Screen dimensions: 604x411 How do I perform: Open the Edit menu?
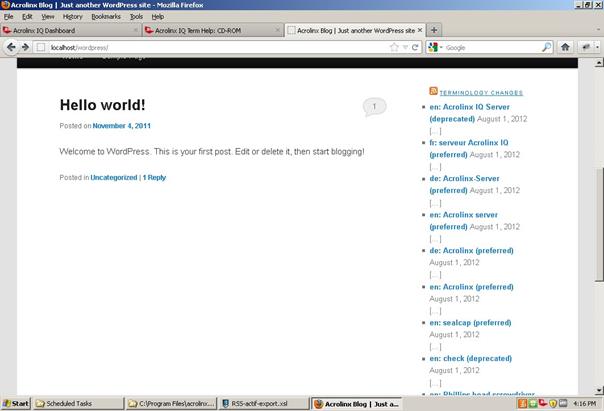click(x=27, y=17)
